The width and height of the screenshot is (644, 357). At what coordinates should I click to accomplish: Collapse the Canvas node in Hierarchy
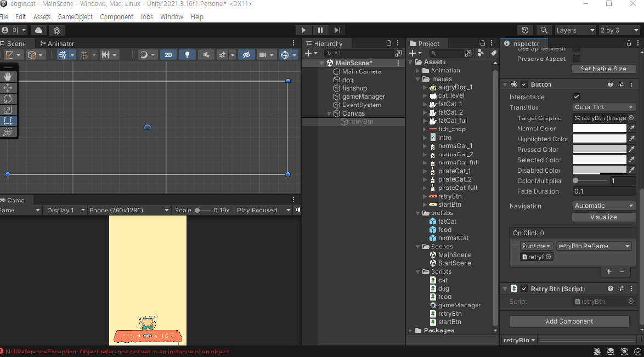click(329, 114)
